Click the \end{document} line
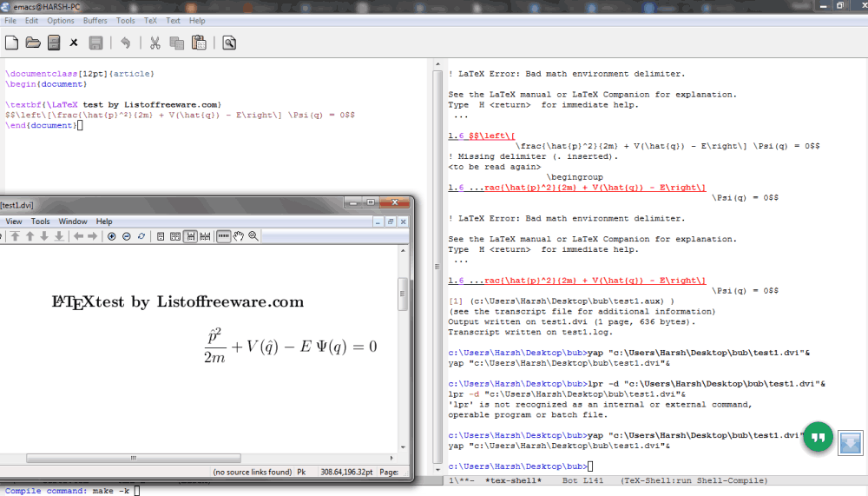 (41, 125)
